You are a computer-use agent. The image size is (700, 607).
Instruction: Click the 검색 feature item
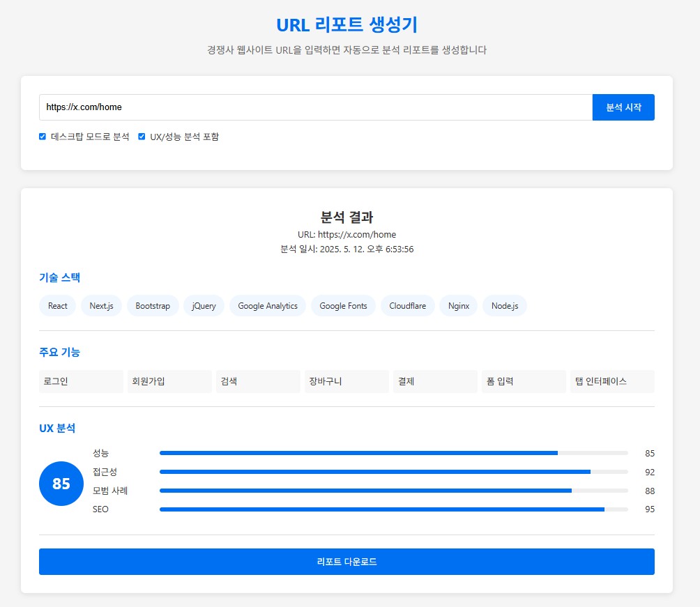[x=257, y=381]
